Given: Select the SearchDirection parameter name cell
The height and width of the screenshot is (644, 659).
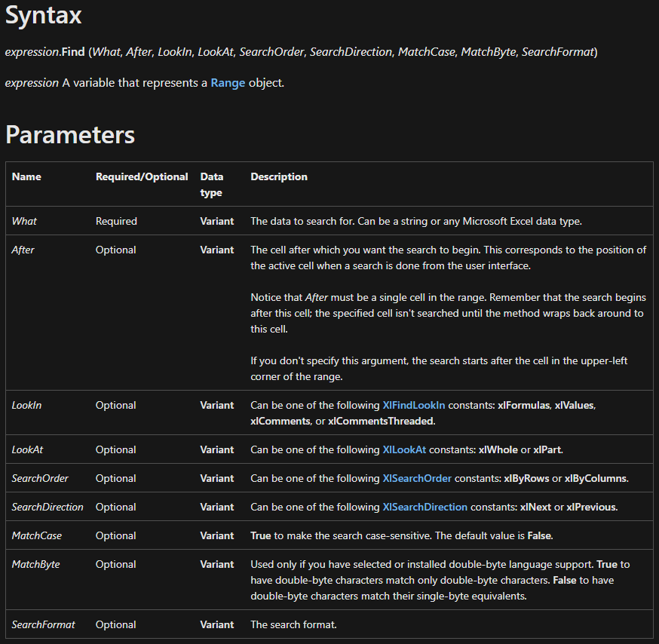Looking at the screenshot, I should (x=48, y=507).
